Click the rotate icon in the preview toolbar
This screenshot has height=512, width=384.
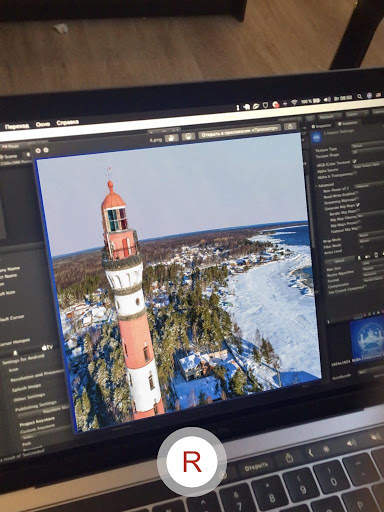coord(171,137)
